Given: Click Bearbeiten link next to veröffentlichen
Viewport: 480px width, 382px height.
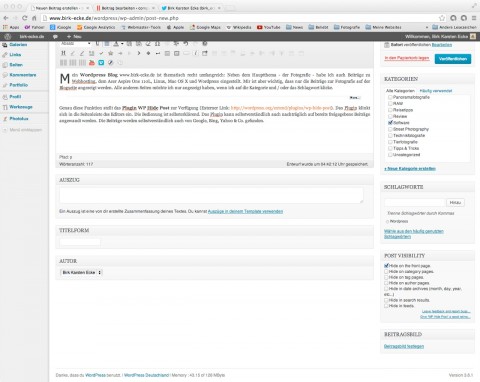Looking at the screenshot, I should (442, 45).
